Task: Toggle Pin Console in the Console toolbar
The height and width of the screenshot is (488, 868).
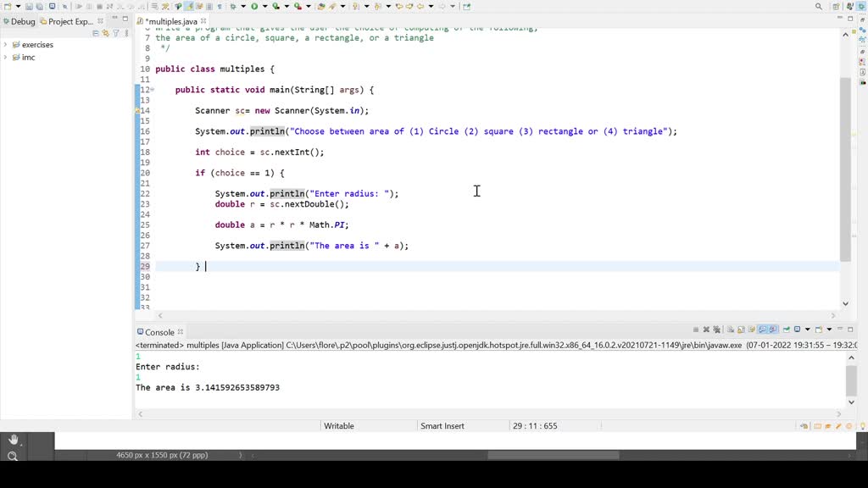Action: tap(786, 330)
